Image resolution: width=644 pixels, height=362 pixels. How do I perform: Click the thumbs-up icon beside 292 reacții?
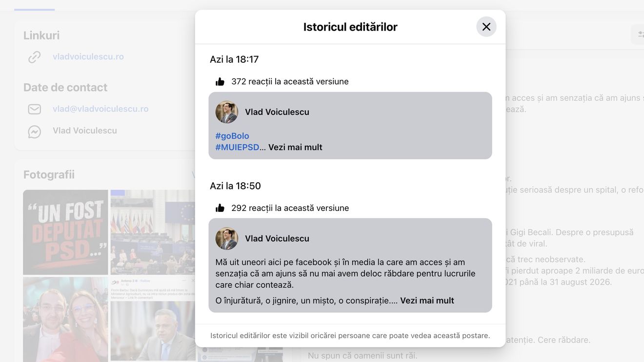(x=220, y=208)
